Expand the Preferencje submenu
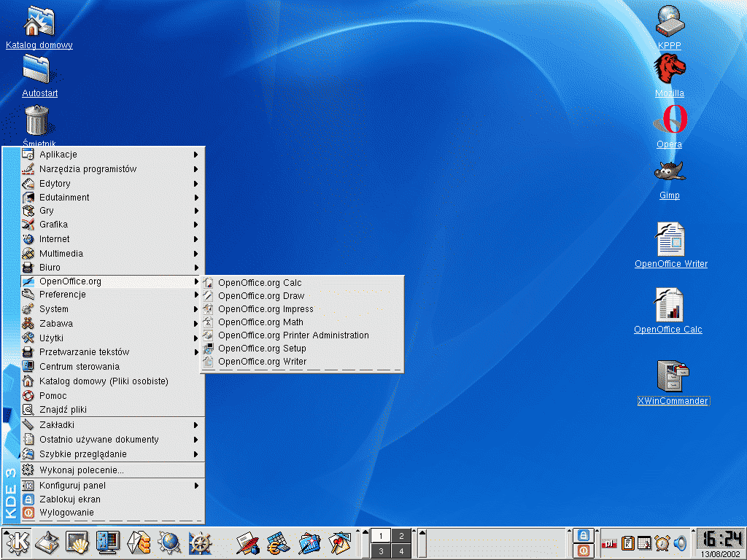 (112, 295)
